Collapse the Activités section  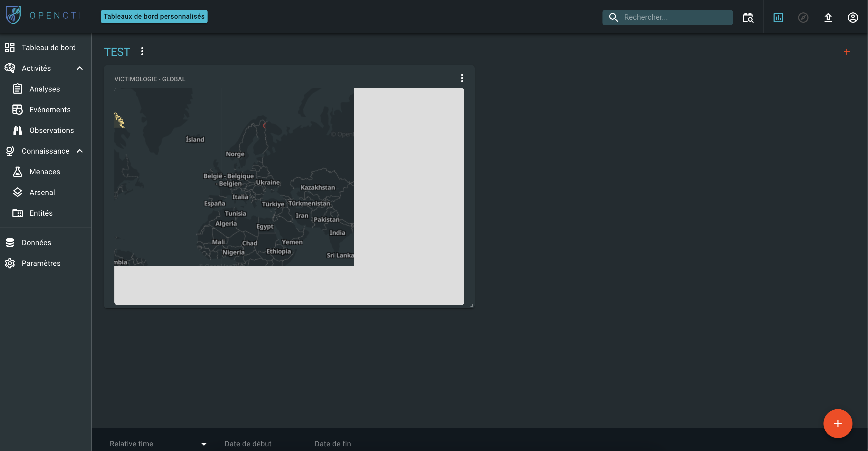[79, 68]
